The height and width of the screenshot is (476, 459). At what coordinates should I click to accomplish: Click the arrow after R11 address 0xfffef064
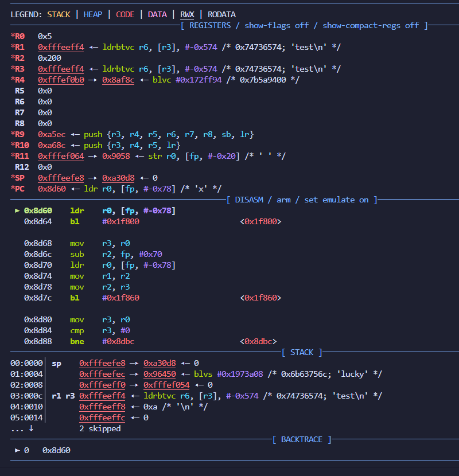(93, 157)
